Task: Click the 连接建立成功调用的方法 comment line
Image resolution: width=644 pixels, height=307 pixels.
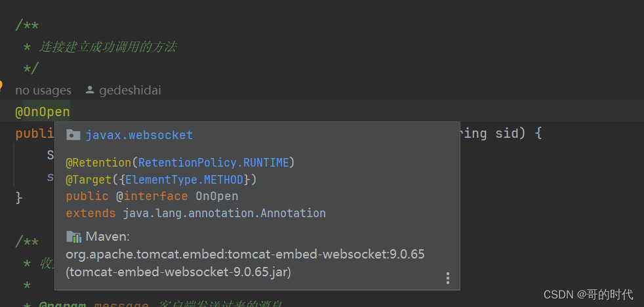Action: pyautogui.click(x=108, y=47)
